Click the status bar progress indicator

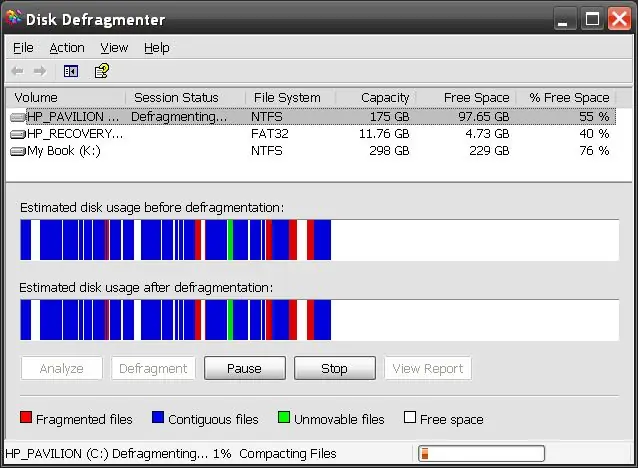(481, 453)
